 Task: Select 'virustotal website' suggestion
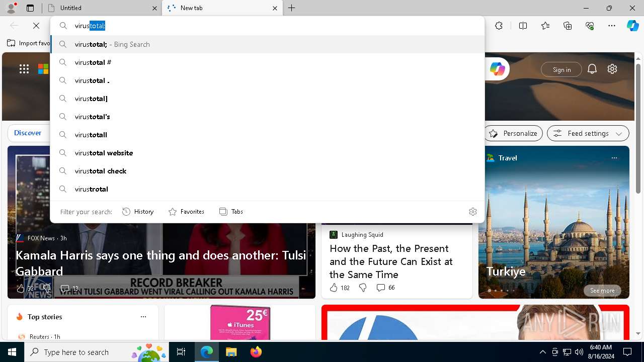267,153
